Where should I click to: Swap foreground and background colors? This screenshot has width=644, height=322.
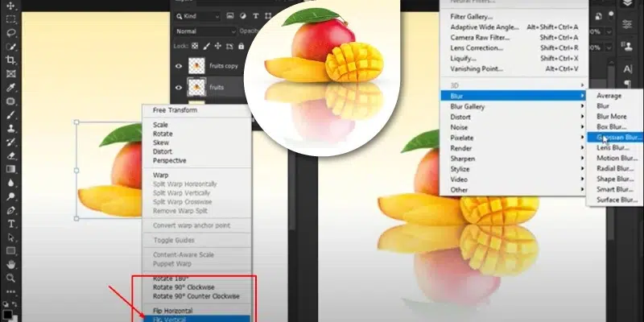tap(14, 305)
